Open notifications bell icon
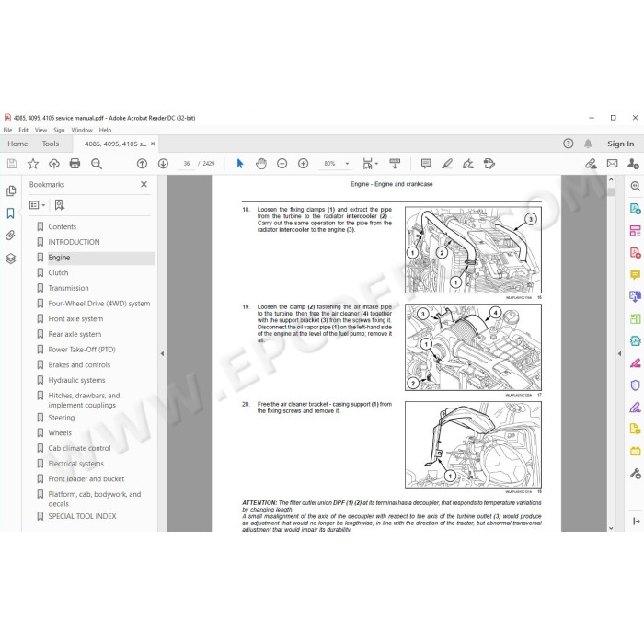This screenshot has height=644, width=644. (x=588, y=144)
